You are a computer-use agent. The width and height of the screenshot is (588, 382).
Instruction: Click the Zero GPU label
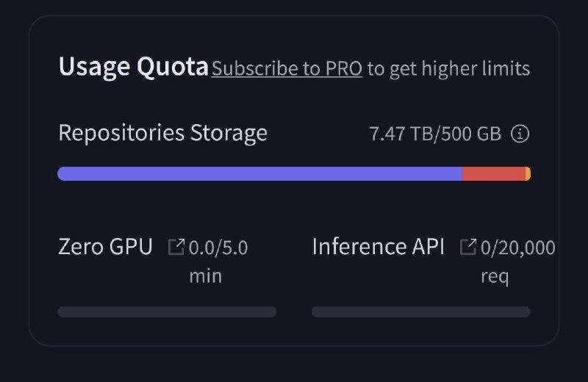click(105, 247)
